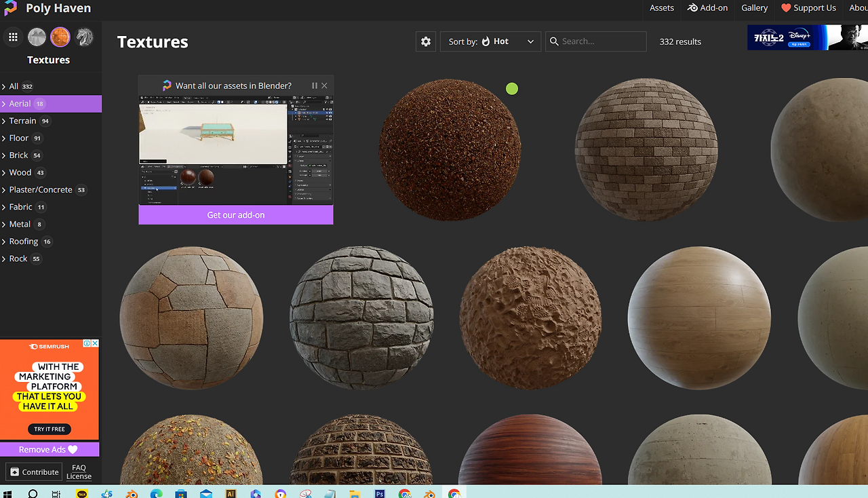This screenshot has height=498, width=868.
Task: Select the Textures sphere icon
Action: (60, 37)
